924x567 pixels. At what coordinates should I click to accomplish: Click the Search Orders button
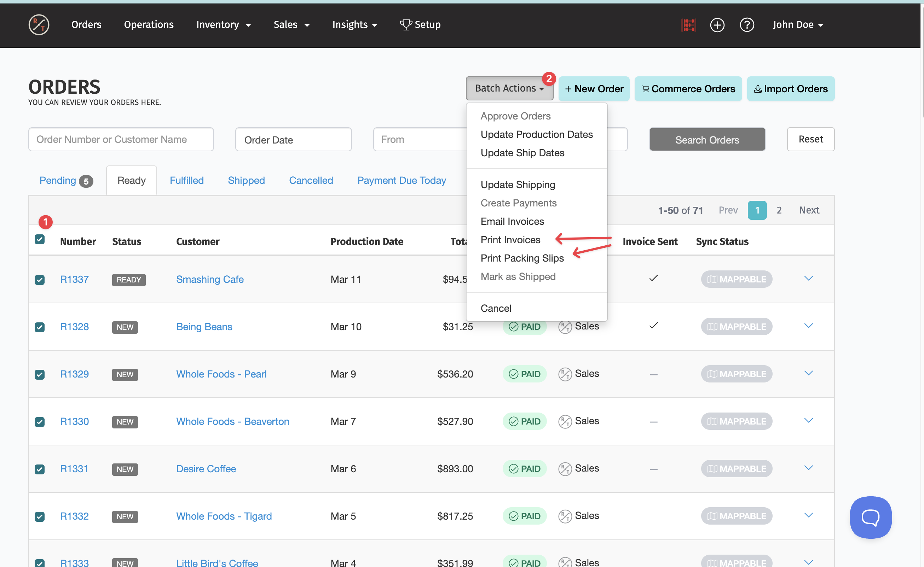coord(707,140)
